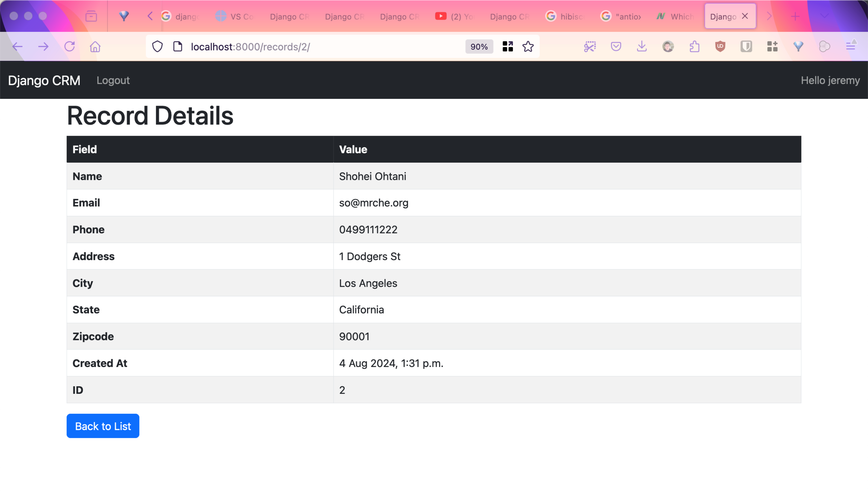Switch to the VS Co tab
Viewport: 868px width, 491px height.
tap(236, 16)
